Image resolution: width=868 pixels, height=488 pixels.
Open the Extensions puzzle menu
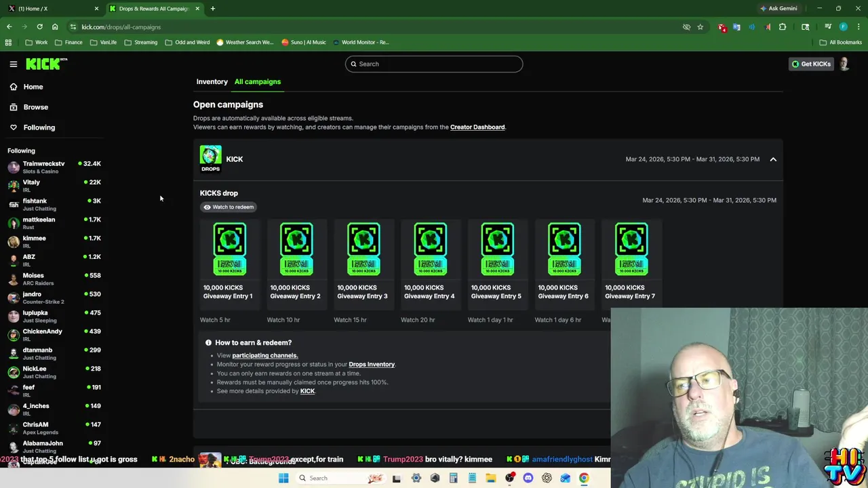coord(783,27)
